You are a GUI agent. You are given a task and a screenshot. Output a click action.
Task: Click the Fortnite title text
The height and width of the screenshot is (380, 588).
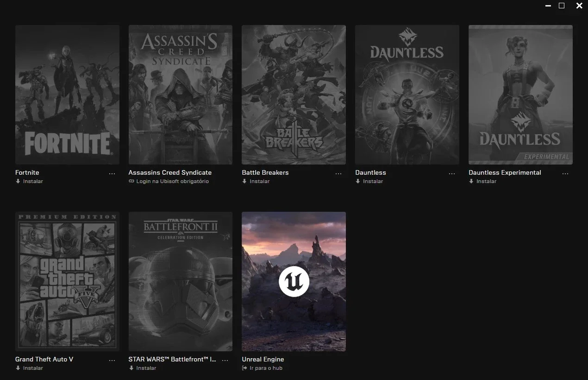[27, 172]
